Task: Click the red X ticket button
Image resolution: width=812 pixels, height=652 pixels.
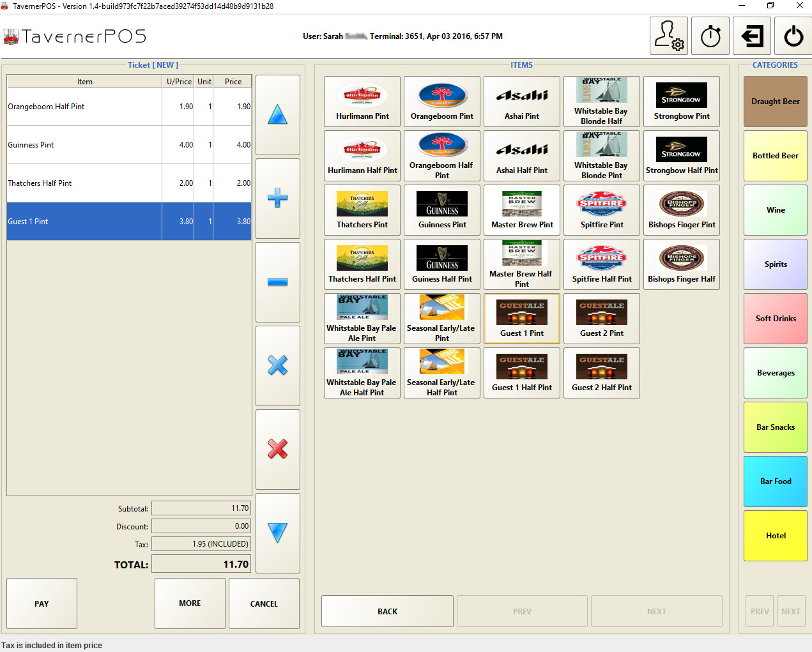Action: (277, 449)
